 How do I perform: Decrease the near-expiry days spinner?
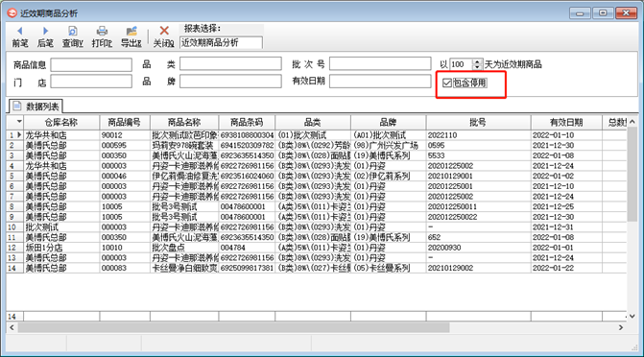[477, 67]
